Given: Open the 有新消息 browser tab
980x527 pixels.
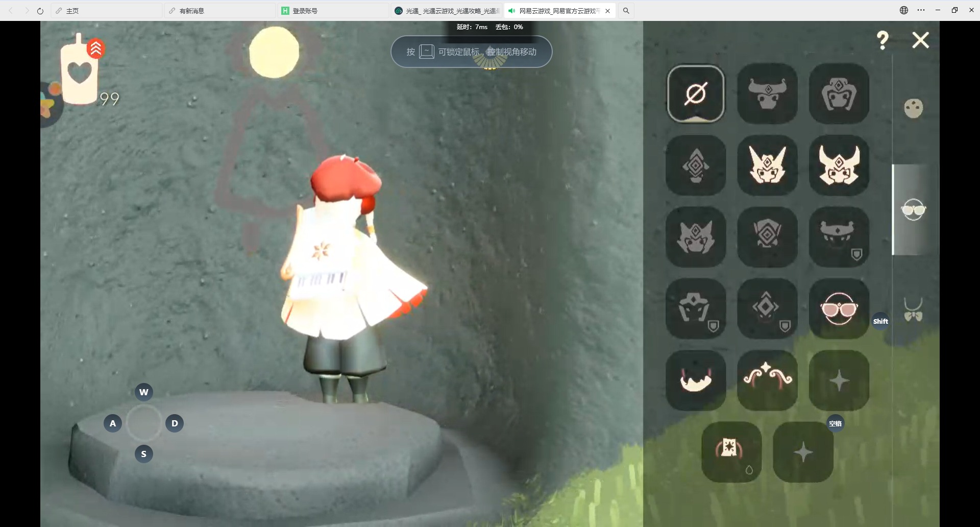Looking at the screenshot, I should (x=220, y=11).
